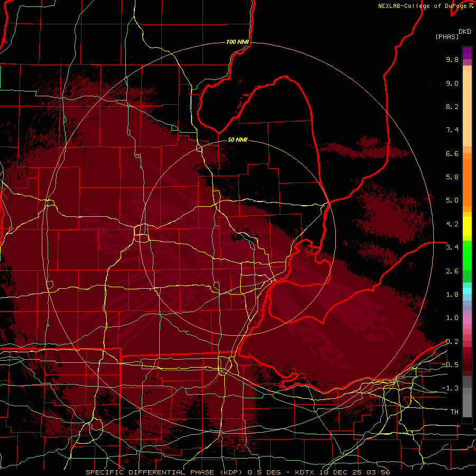Click the 2.6 value on the legend
The height and width of the screenshot is (476, 476).
tap(452, 271)
